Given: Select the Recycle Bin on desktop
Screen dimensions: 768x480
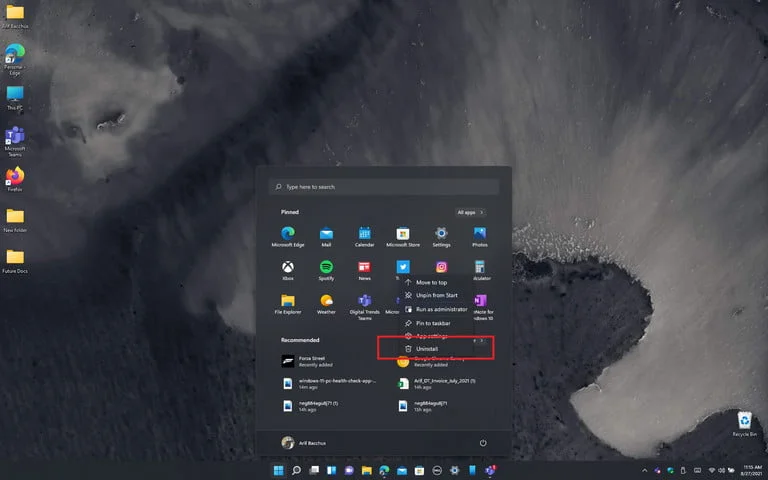Looking at the screenshot, I should (744, 424).
